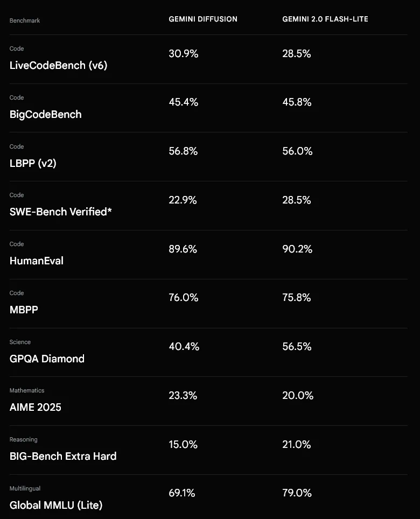Select the Global MMLU (Lite) row title
420x519 pixels.
point(56,505)
